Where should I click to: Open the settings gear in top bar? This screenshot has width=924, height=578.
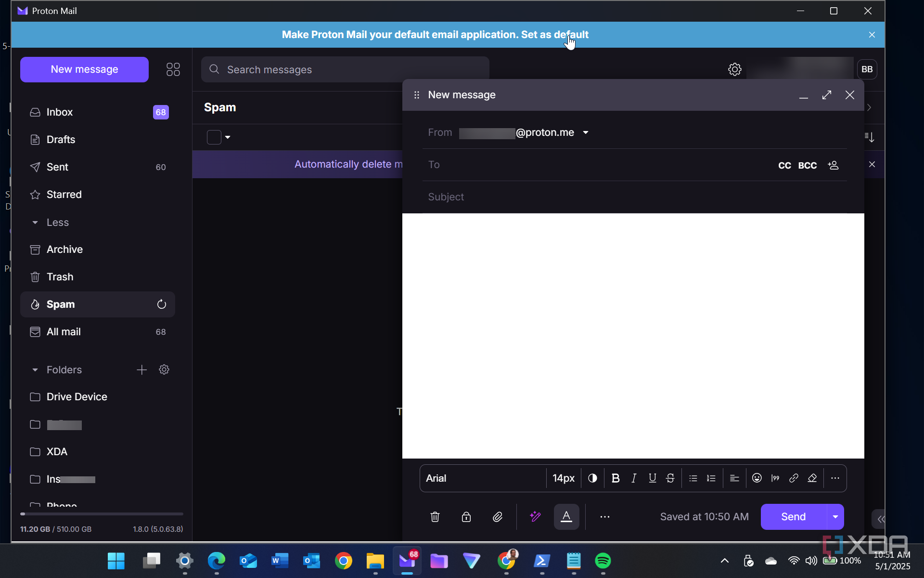point(734,69)
